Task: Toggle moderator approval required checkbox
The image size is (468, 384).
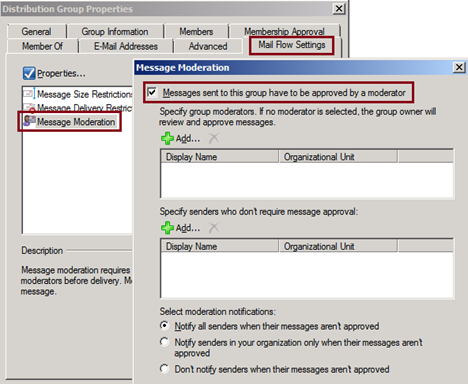Action: click(x=152, y=92)
